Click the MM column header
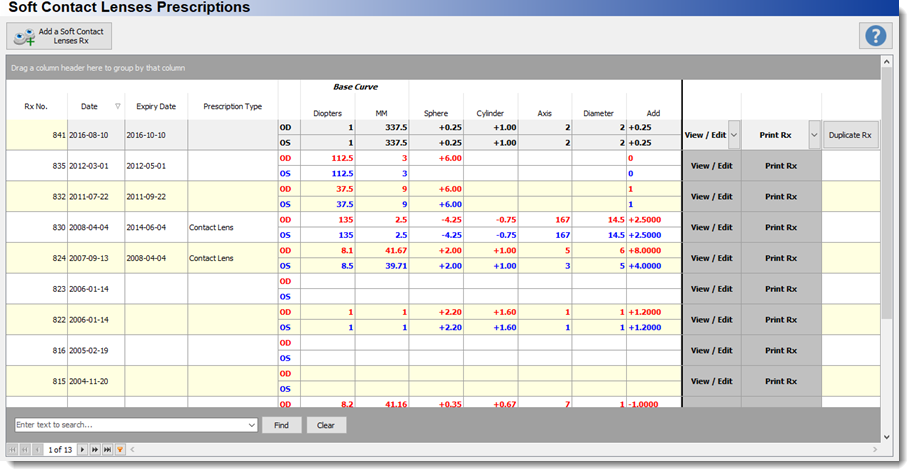The width and height of the screenshot is (914, 476). [x=382, y=114]
